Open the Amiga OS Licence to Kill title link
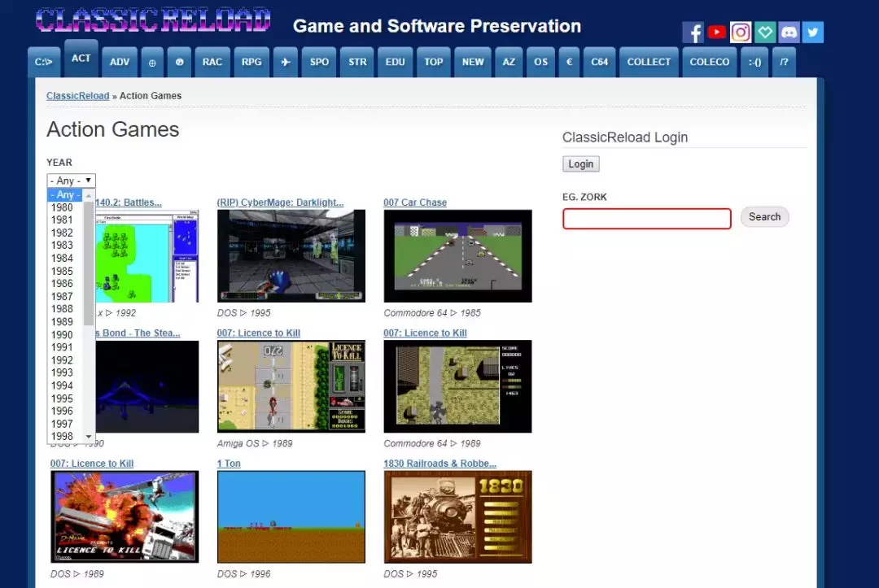This screenshot has height=588, width=879. click(259, 333)
